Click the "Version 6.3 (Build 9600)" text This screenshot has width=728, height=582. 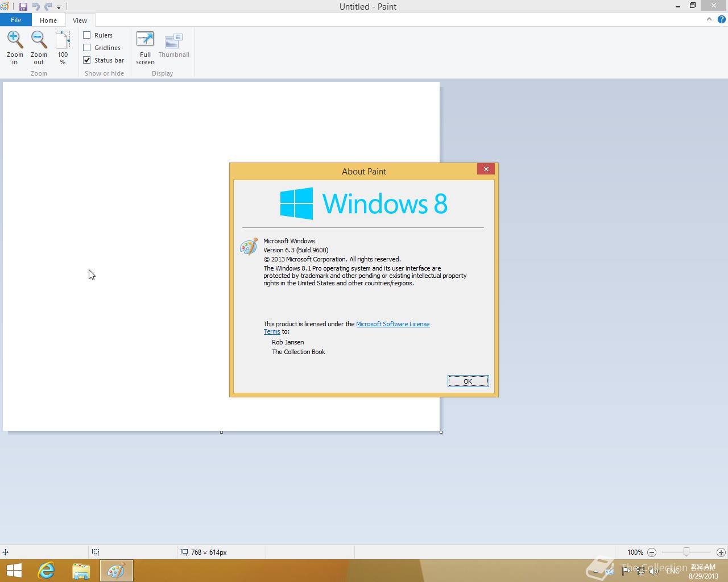tap(296, 250)
